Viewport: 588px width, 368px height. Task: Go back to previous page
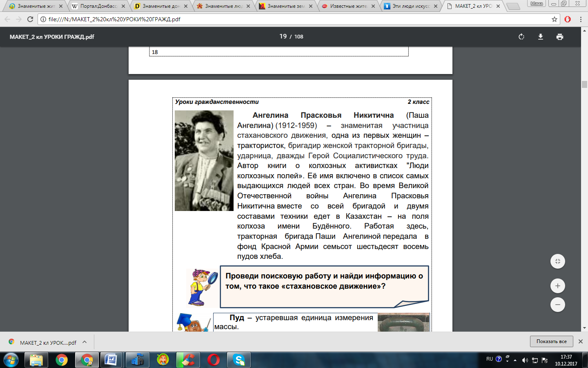pos(7,19)
